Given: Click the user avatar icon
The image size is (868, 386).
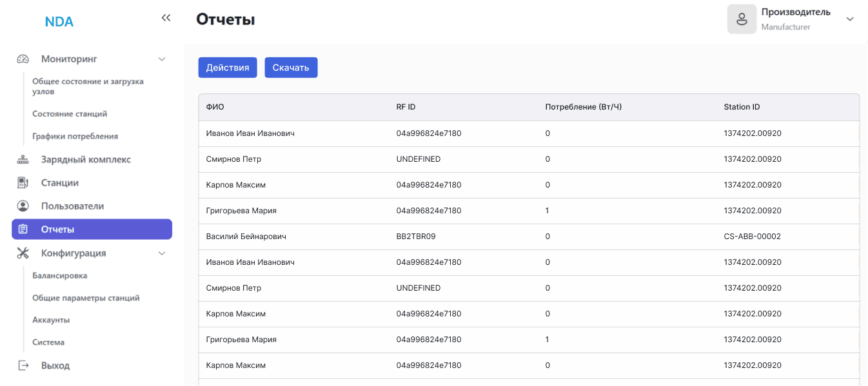Looking at the screenshot, I should (742, 19).
